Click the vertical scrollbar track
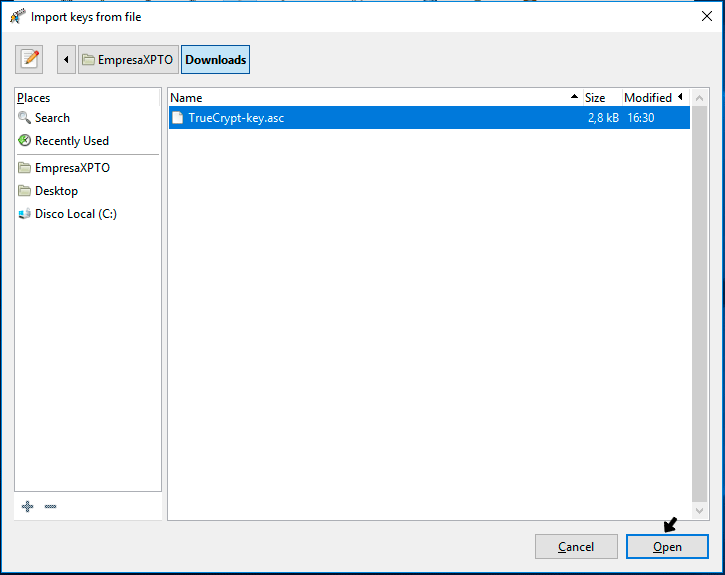This screenshot has width=725, height=575. (x=700, y=304)
